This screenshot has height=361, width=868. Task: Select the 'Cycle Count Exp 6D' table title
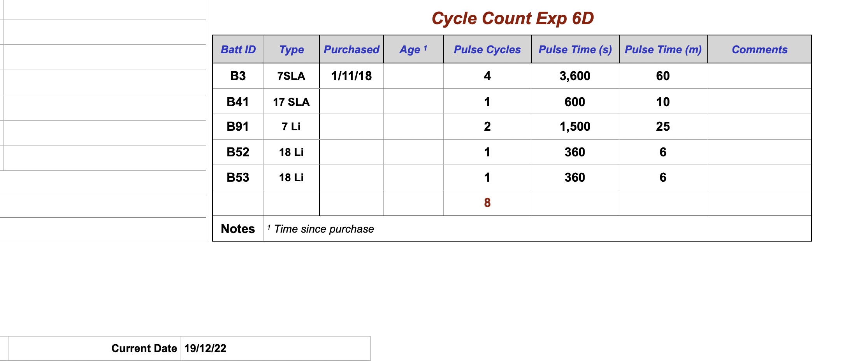(x=513, y=18)
